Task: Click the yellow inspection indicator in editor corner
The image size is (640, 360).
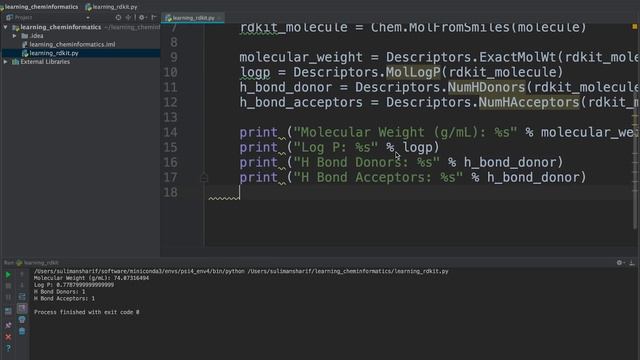Action: pyautogui.click(x=635, y=27)
